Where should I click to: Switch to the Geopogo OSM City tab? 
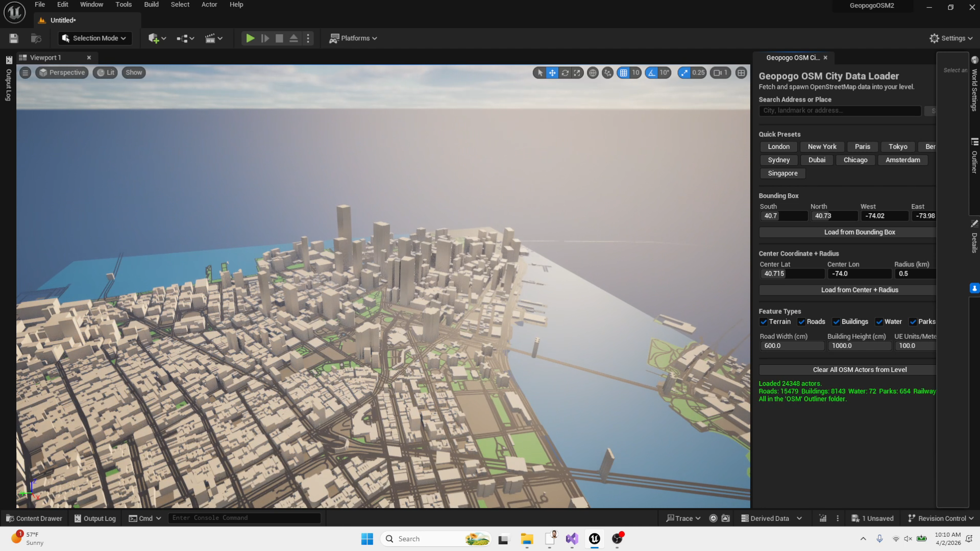[x=793, y=58]
